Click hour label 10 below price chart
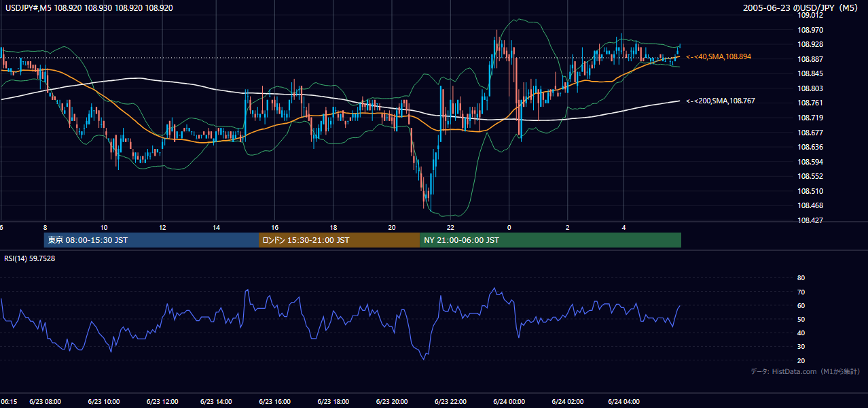 click(103, 227)
